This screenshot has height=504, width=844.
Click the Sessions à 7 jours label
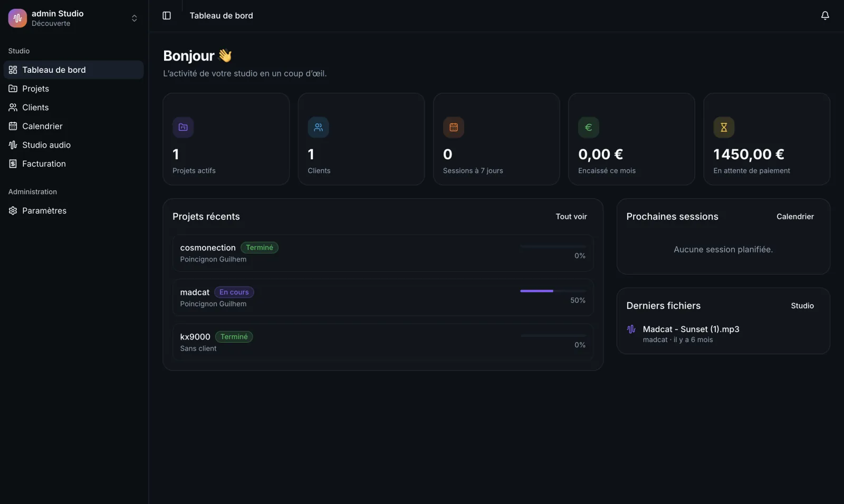(x=473, y=171)
